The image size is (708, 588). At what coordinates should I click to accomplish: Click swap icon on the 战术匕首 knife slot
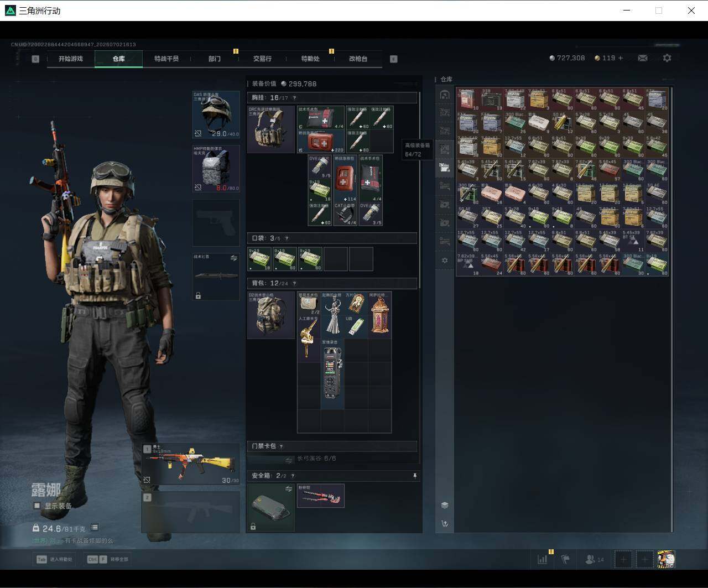[233, 258]
